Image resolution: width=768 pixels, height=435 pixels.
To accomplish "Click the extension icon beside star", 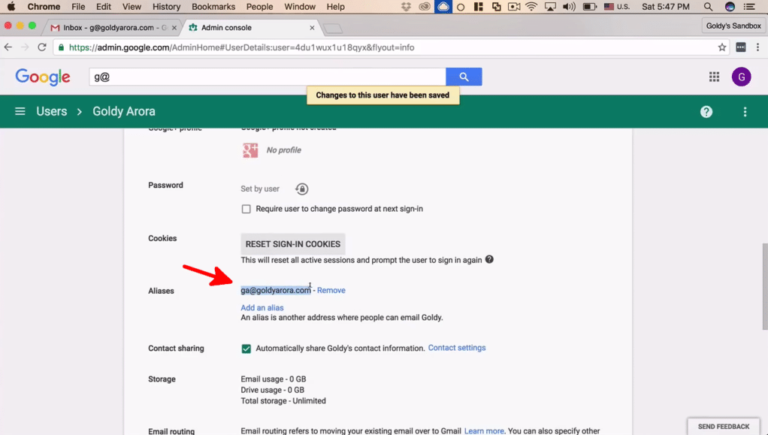I will (x=741, y=47).
